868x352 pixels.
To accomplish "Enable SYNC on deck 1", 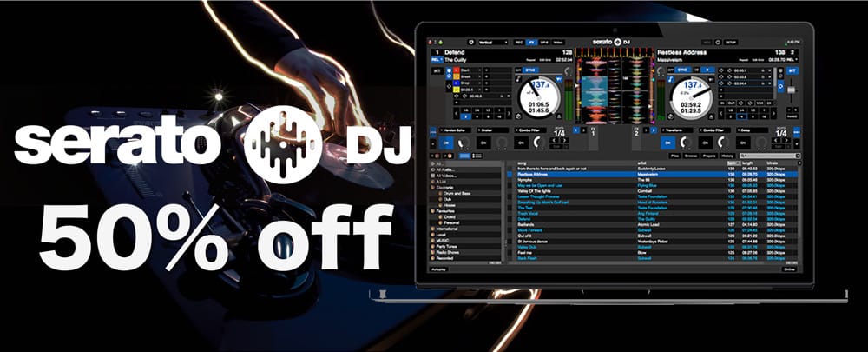I will [x=530, y=70].
